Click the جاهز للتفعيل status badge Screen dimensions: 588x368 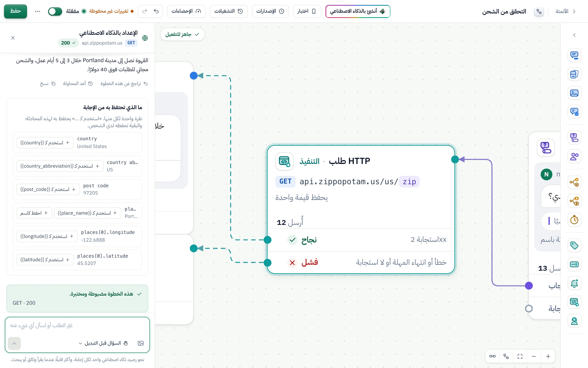[182, 34]
